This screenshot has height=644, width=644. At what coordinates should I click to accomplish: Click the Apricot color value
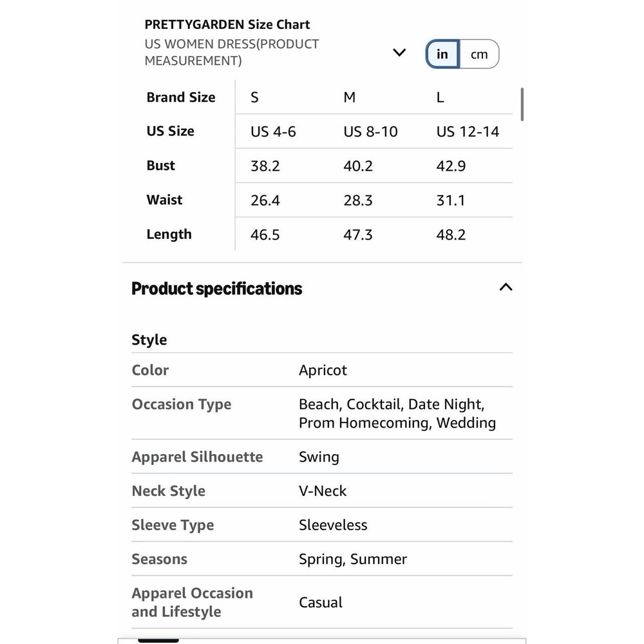coord(323,370)
